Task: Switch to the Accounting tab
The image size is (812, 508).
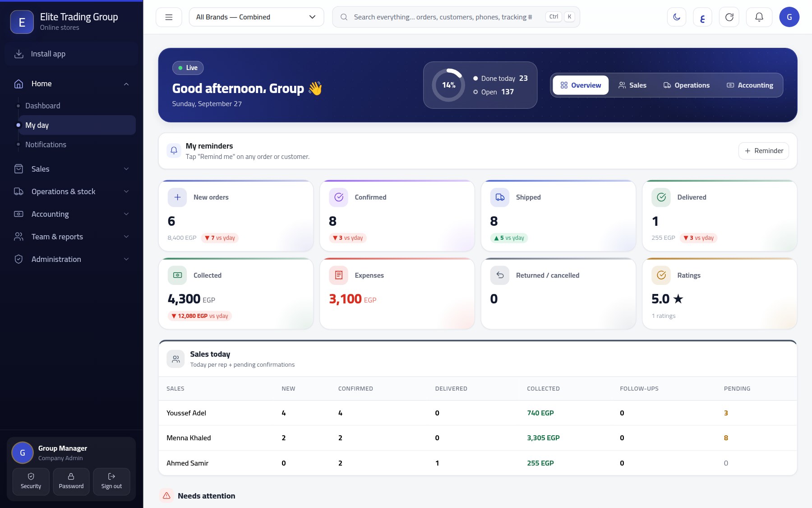Action: pos(750,85)
